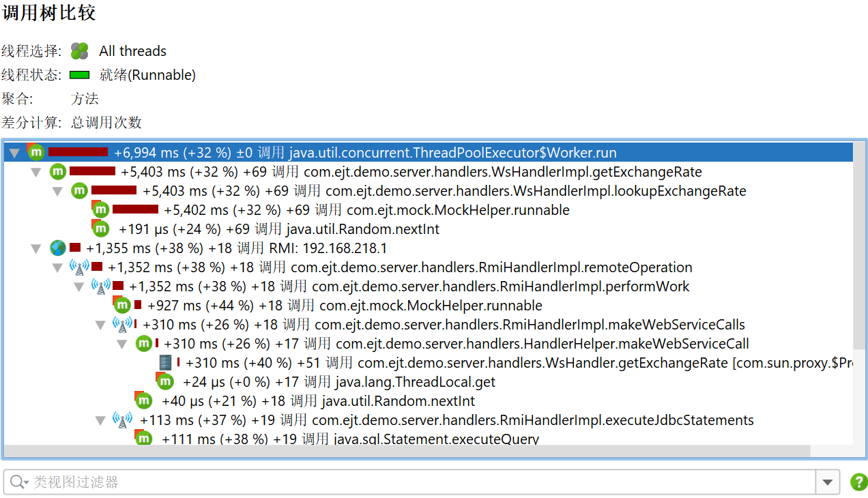This screenshot has width=868, height=498.
Task: Click the executeJdbcStatements antenna icon
Action: tap(122, 420)
